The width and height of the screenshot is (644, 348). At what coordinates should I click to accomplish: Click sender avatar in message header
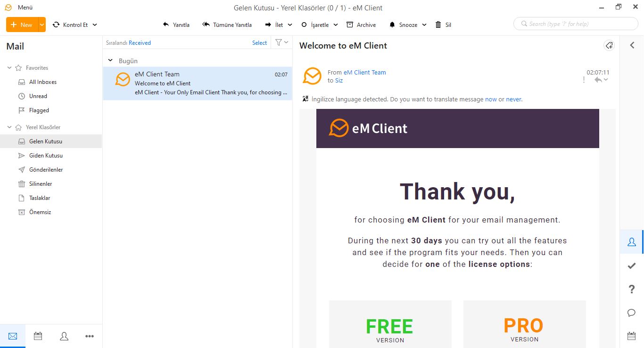click(312, 76)
